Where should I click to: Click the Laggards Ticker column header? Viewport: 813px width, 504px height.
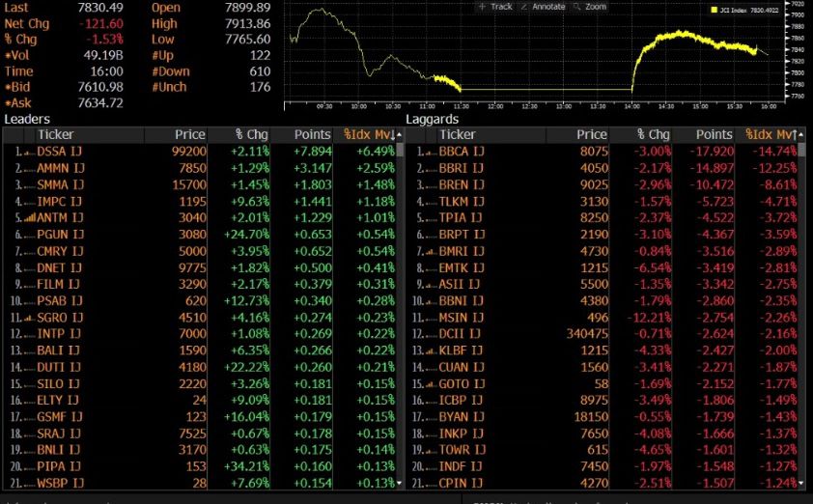coord(458,135)
